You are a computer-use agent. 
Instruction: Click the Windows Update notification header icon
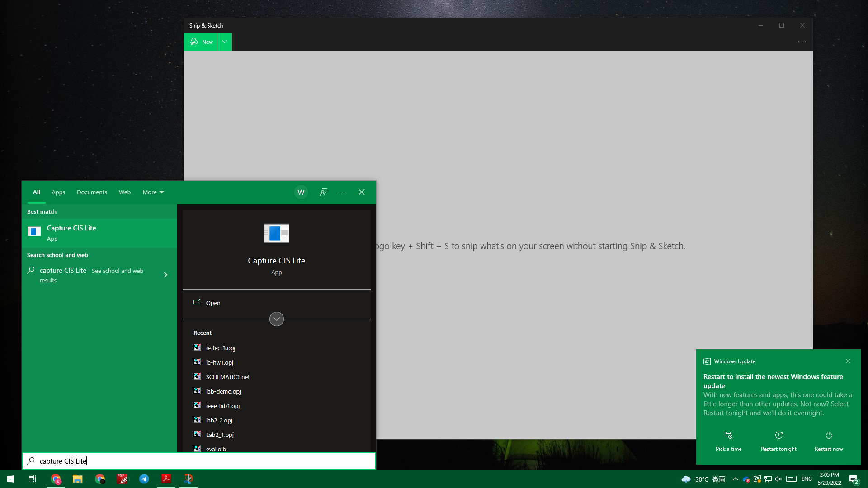707,361
